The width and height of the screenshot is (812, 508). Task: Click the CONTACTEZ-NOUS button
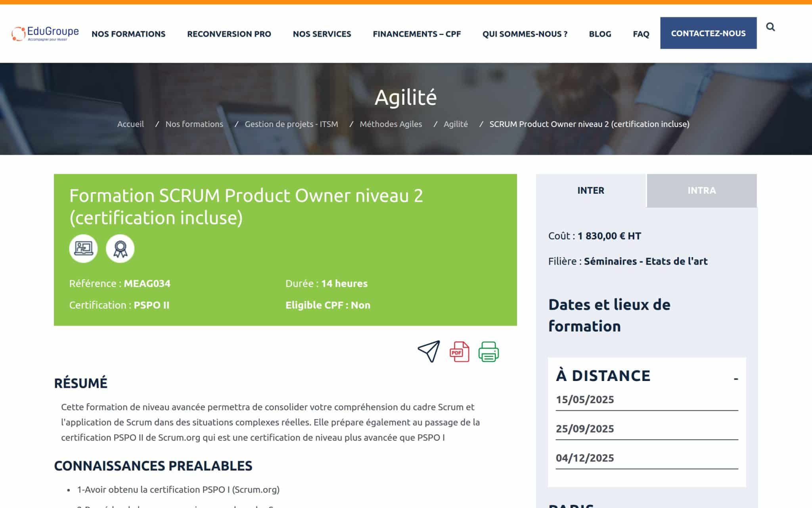[x=708, y=33]
